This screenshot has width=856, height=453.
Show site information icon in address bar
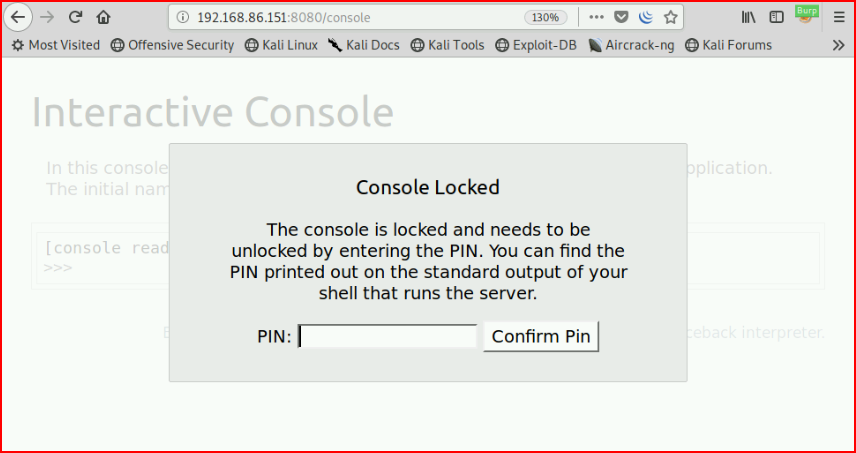pyautogui.click(x=183, y=17)
